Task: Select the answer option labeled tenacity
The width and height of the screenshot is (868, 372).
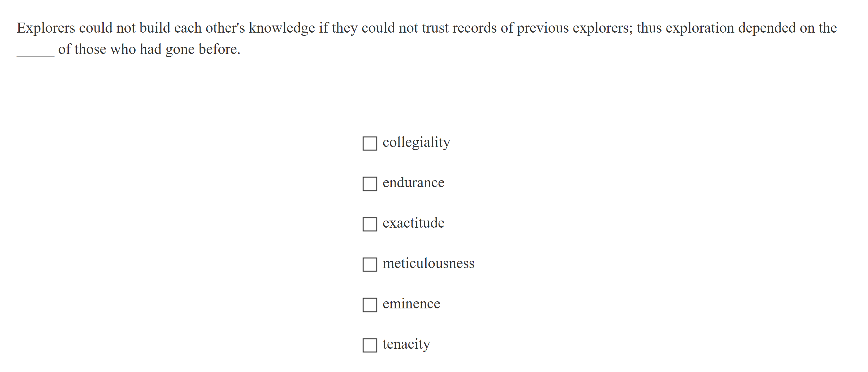Action: pyautogui.click(x=406, y=344)
